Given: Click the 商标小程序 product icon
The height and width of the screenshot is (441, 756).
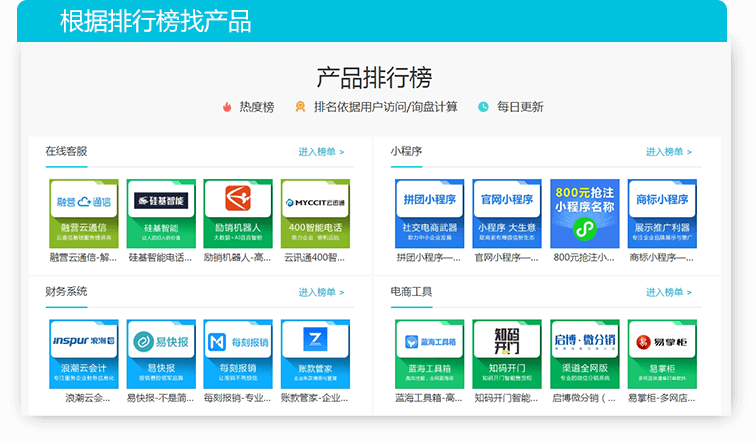Looking at the screenshot, I should (x=663, y=213).
